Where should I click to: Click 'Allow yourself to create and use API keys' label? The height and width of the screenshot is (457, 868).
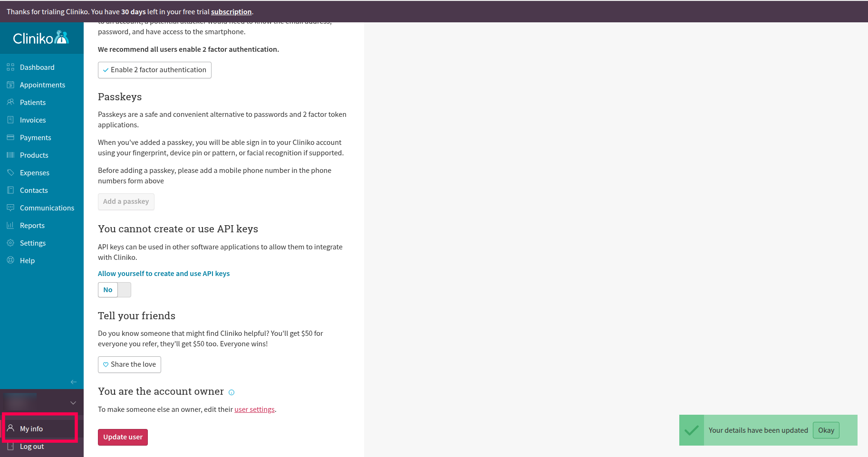point(164,274)
